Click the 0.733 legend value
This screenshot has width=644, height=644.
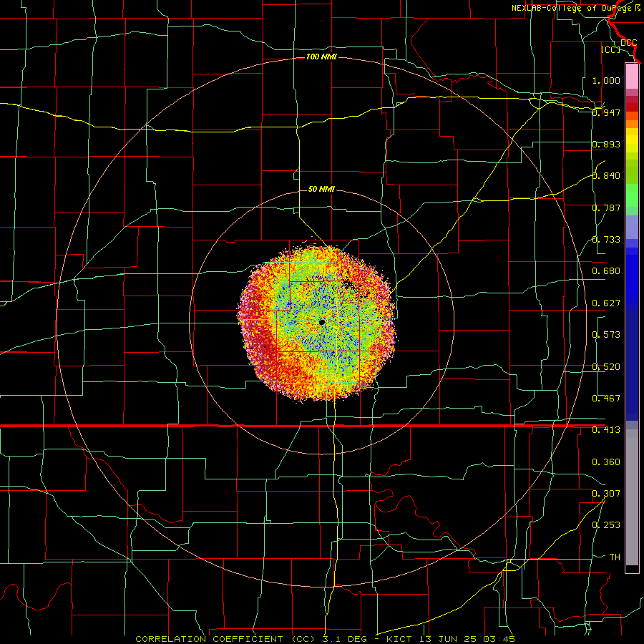pyautogui.click(x=606, y=240)
